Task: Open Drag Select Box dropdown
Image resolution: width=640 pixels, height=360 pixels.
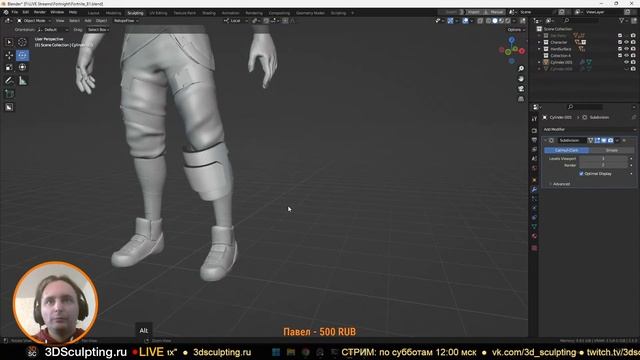Action: [98, 30]
